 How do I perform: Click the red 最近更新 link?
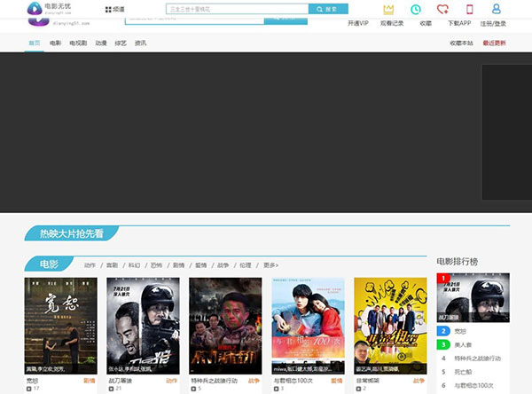click(x=495, y=43)
